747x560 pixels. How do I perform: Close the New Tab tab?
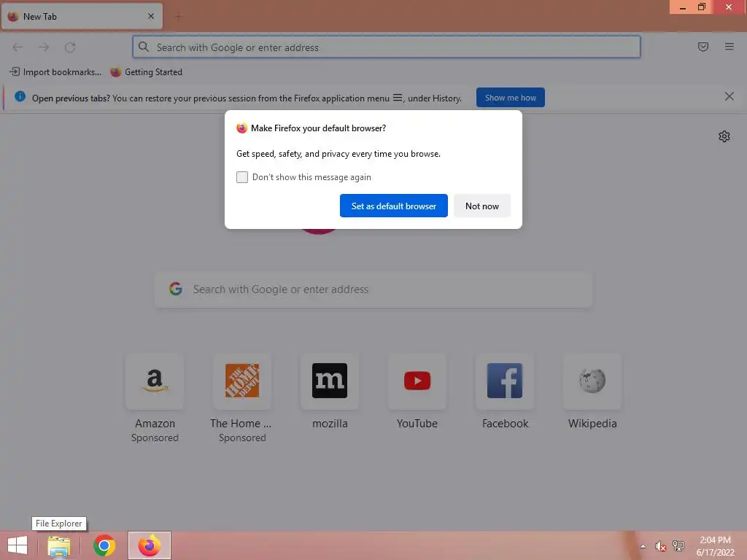[x=151, y=16]
